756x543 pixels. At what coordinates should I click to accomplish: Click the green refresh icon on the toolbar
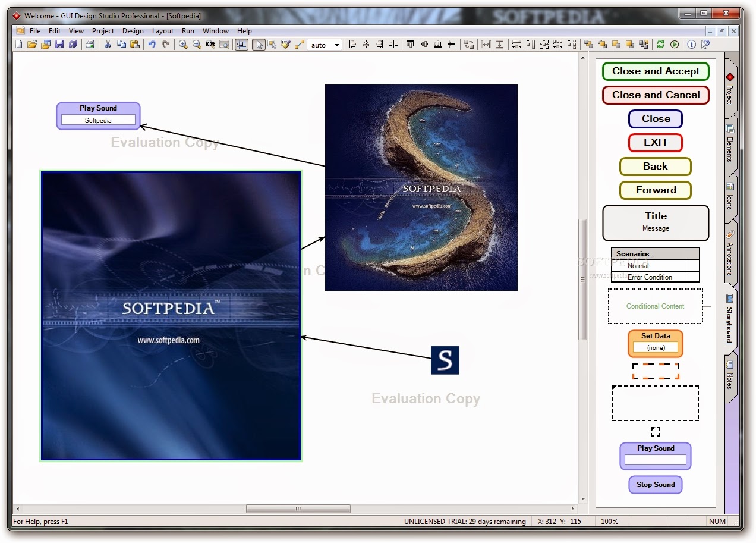coord(661,44)
